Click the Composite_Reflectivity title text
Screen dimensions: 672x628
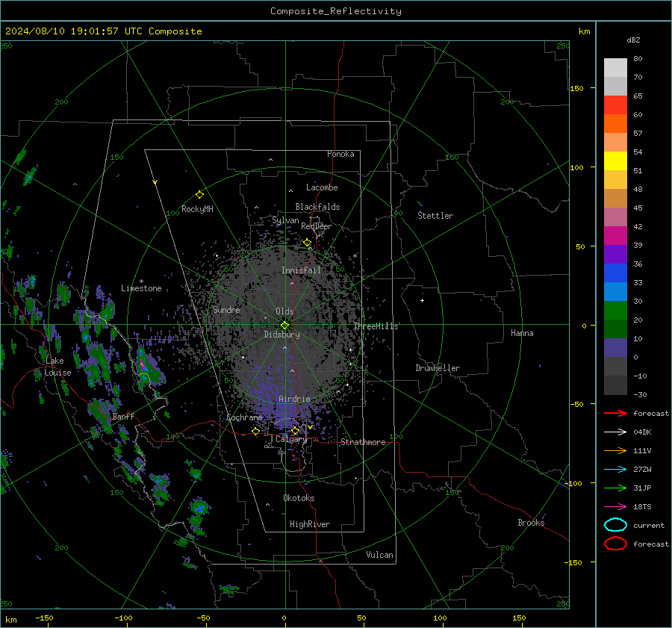coord(336,11)
